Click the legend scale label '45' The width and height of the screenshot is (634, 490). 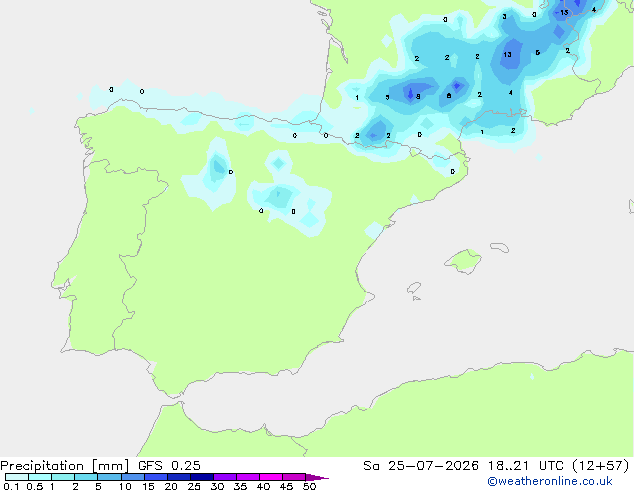[x=286, y=486]
